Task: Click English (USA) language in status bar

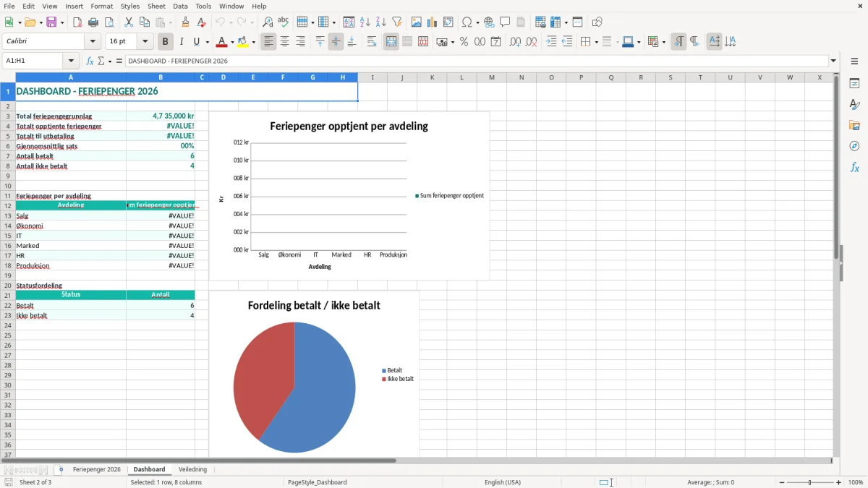Action: click(502, 482)
